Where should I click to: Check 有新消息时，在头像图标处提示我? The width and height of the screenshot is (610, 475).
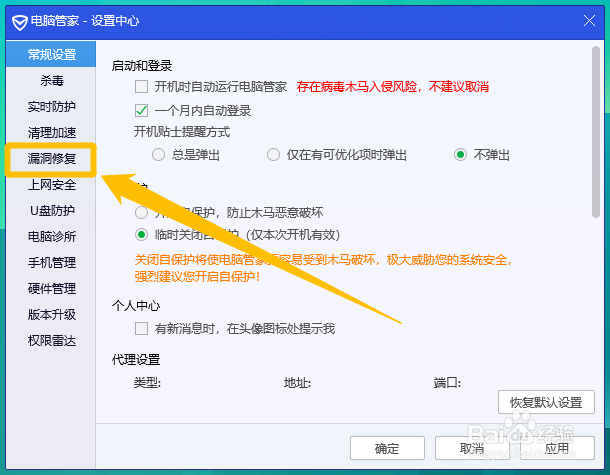(141, 329)
